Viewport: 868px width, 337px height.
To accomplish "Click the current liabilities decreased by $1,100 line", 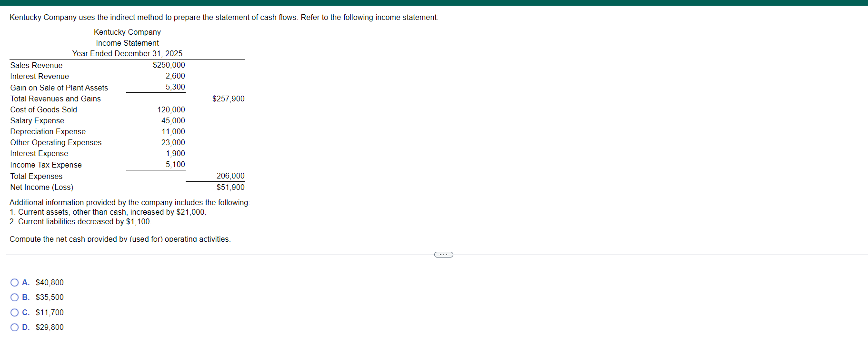I will point(80,222).
